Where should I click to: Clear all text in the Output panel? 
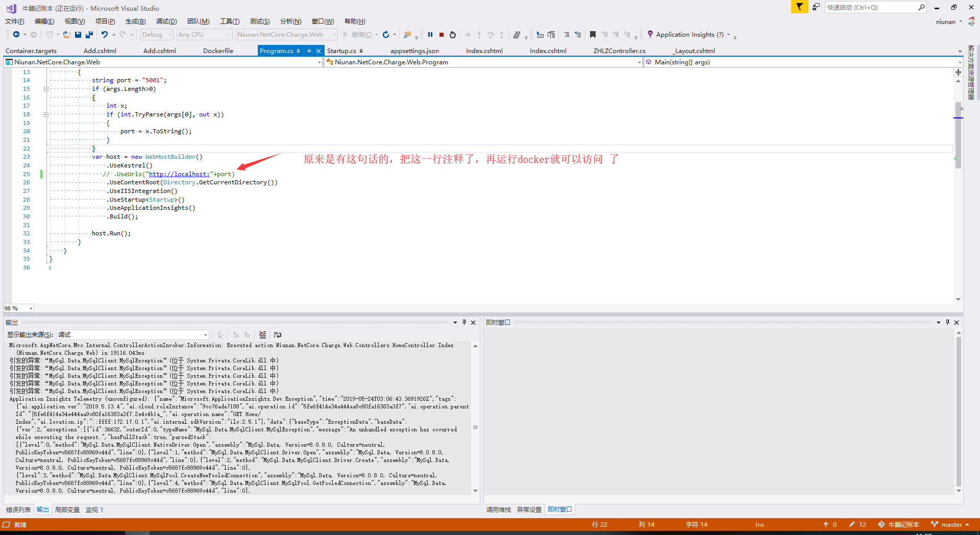[x=262, y=335]
